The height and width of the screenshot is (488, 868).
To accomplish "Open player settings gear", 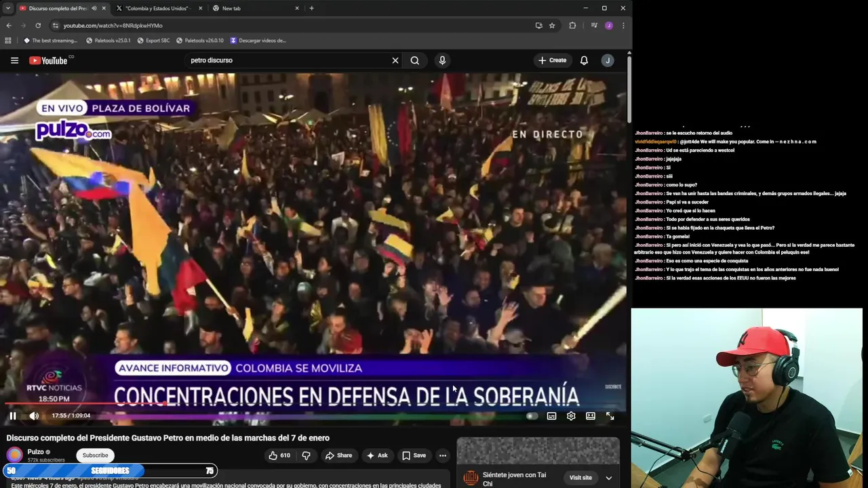I will [x=571, y=416].
